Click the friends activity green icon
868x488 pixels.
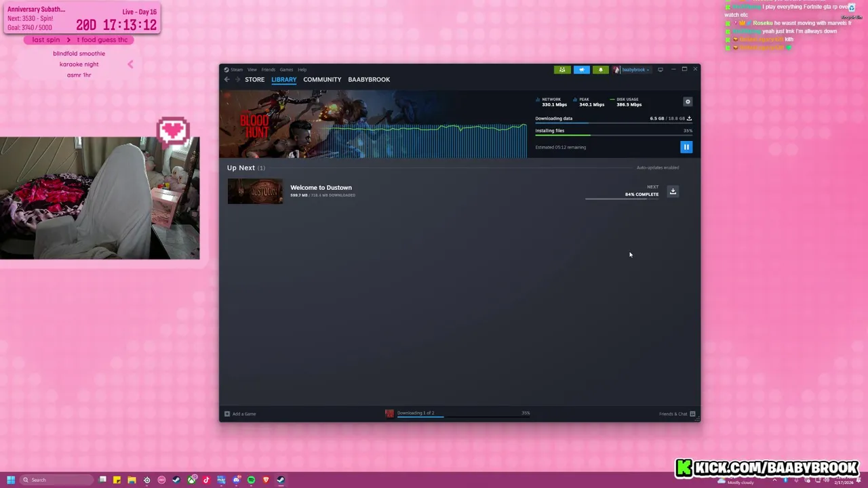(562, 69)
